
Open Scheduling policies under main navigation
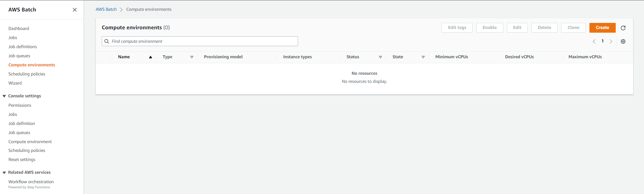tap(27, 74)
